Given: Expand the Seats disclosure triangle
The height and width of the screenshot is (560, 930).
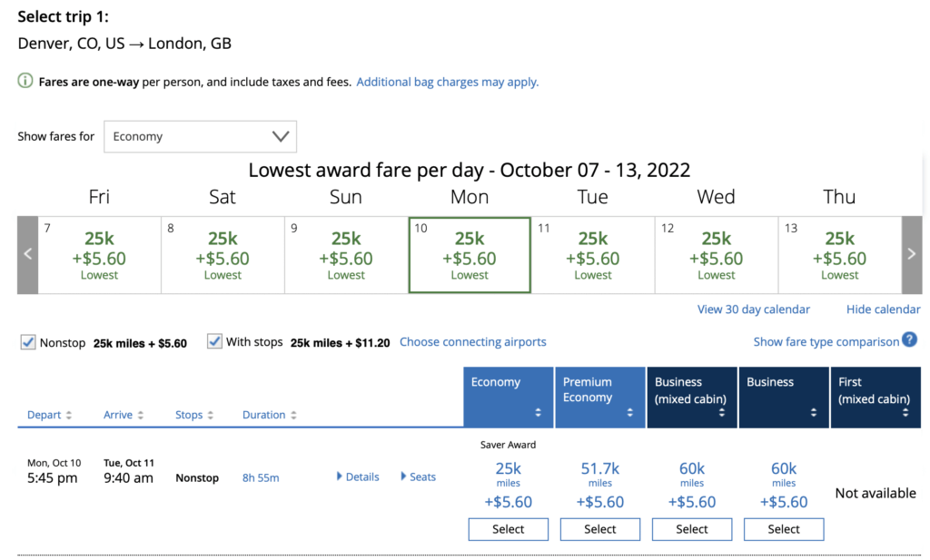Looking at the screenshot, I should (x=404, y=476).
